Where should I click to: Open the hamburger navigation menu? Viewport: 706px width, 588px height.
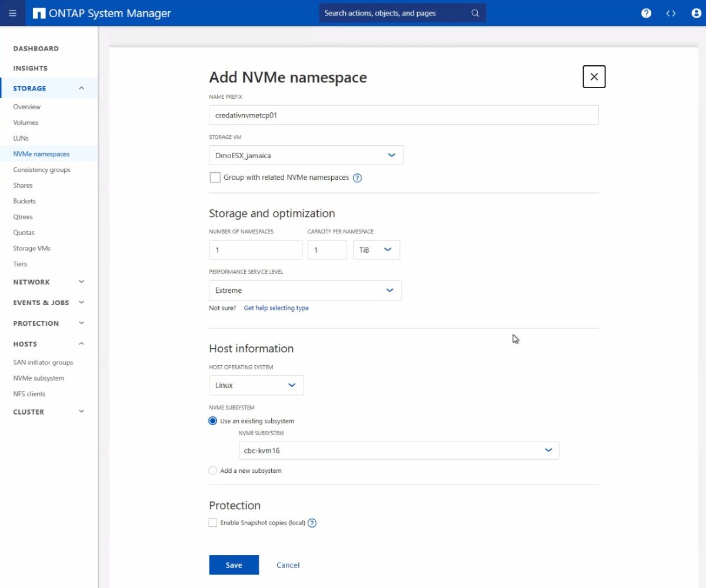[x=12, y=13]
